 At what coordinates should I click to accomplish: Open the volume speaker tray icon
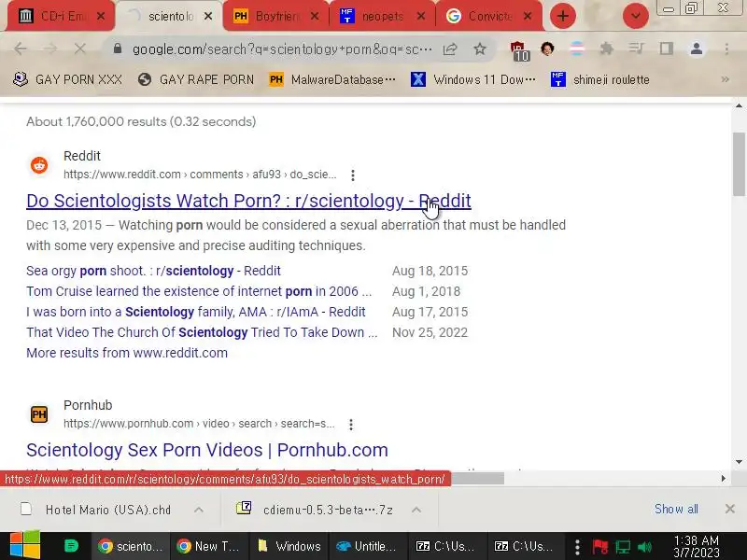(644, 547)
